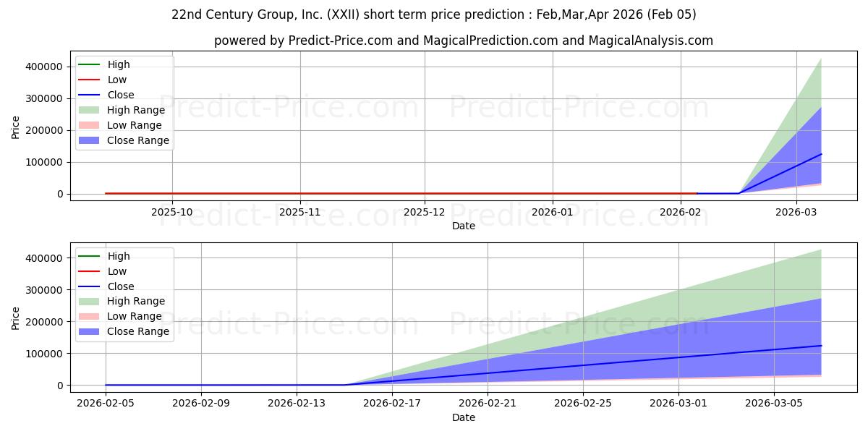Click the red Low line marker in top legend
The height and width of the screenshot is (434, 868).
pos(90,80)
